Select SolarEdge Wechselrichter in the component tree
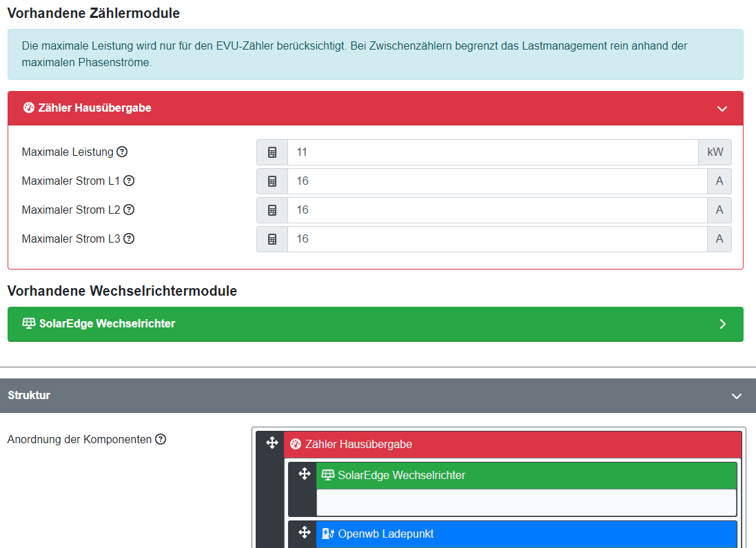This screenshot has width=756, height=548. pyautogui.click(x=527, y=476)
